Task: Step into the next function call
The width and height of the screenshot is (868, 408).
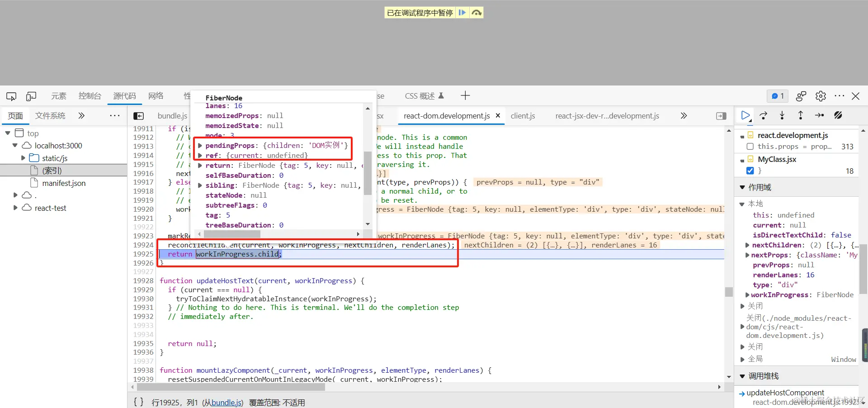Action: (x=782, y=116)
